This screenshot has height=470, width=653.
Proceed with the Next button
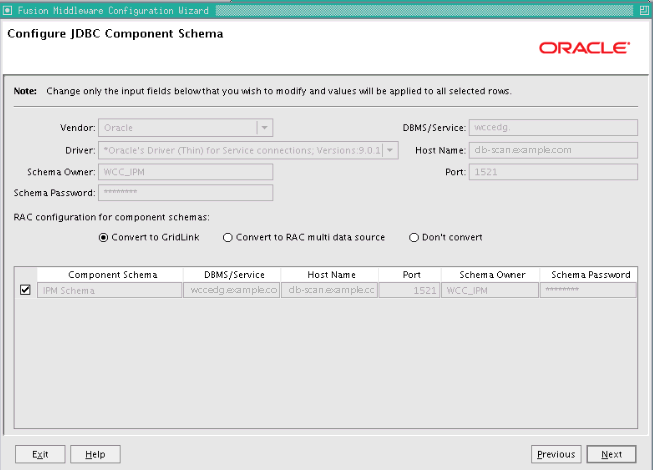click(x=611, y=454)
